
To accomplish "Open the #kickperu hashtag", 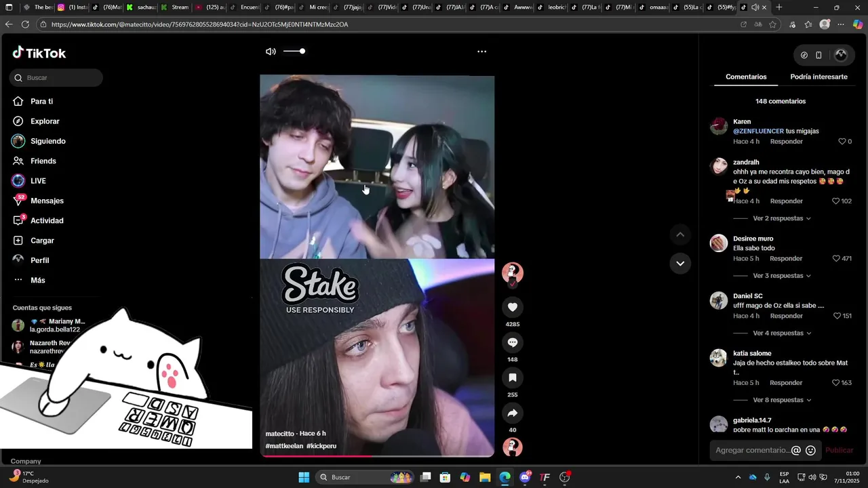I will 321,446.
